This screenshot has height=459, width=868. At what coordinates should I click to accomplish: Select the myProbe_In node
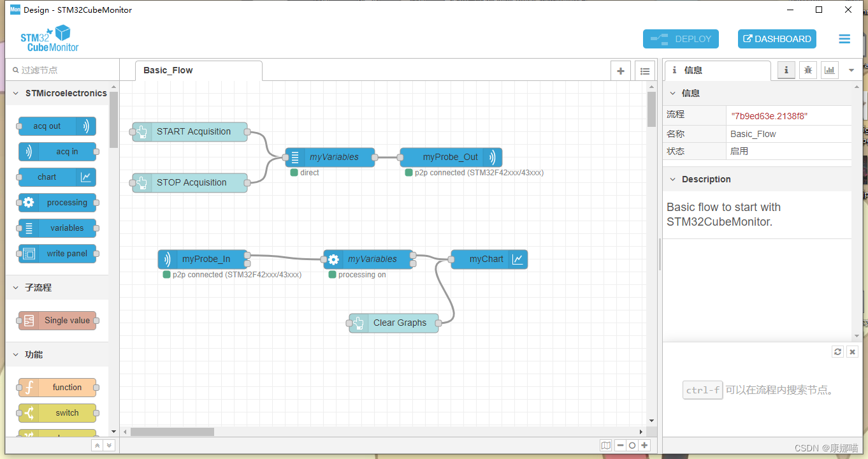point(203,259)
